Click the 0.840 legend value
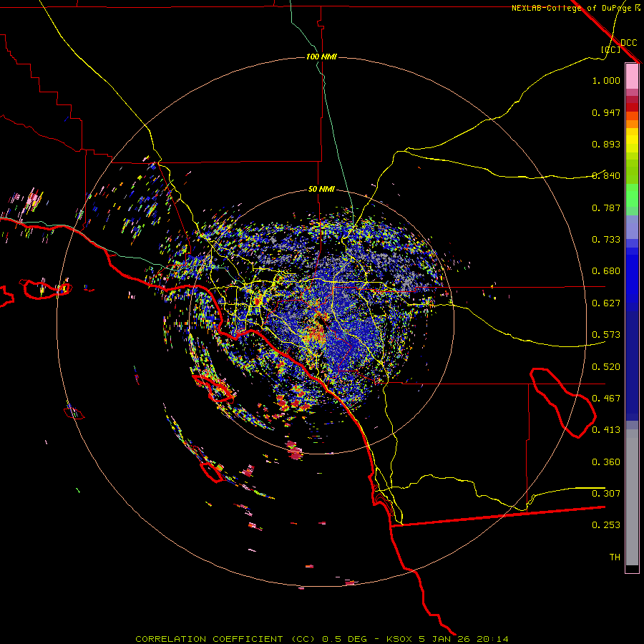This screenshot has height=644, width=644. point(606,176)
